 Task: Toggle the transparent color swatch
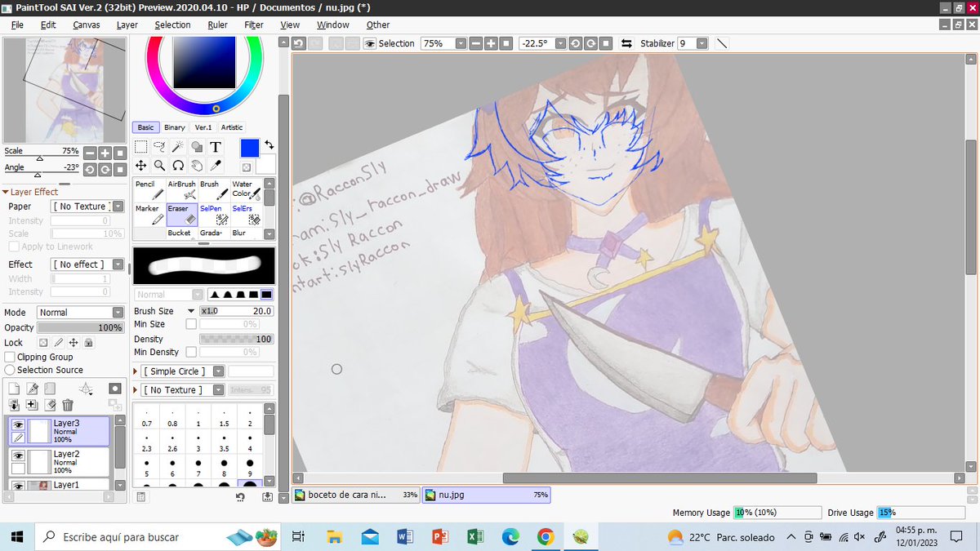pos(247,167)
